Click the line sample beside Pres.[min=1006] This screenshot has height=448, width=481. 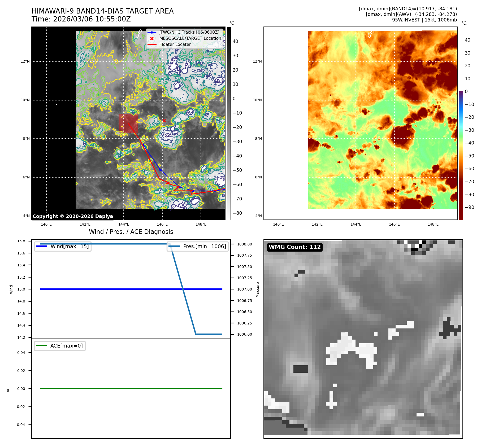coord(174,246)
